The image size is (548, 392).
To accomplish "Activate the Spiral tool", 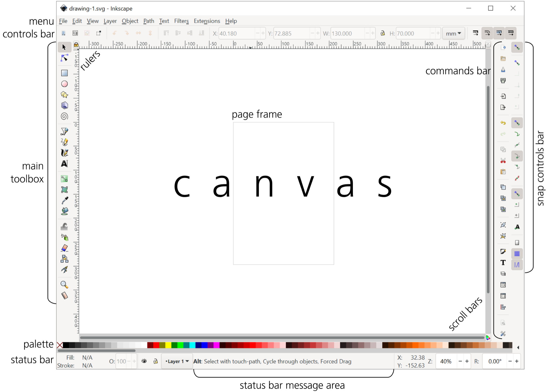I will coord(64,116).
